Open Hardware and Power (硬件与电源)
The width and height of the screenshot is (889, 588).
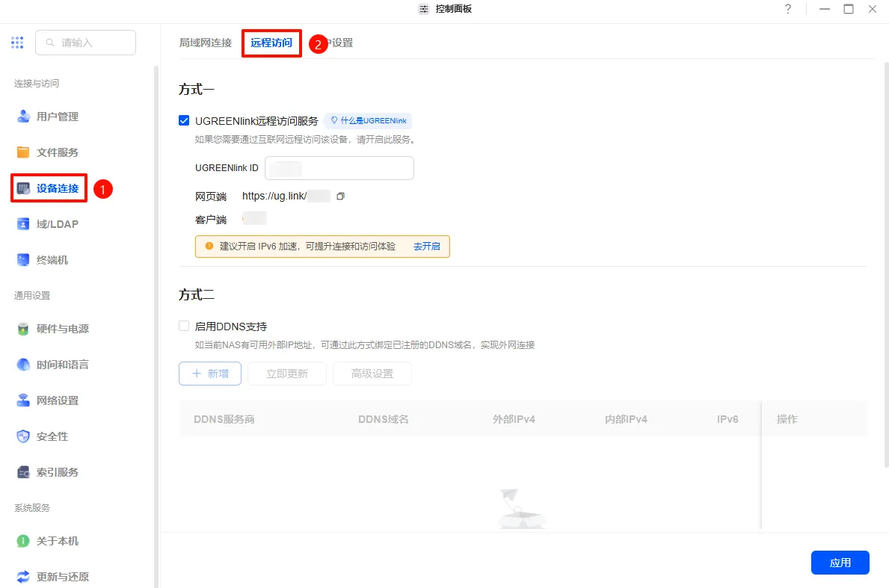(x=62, y=329)
